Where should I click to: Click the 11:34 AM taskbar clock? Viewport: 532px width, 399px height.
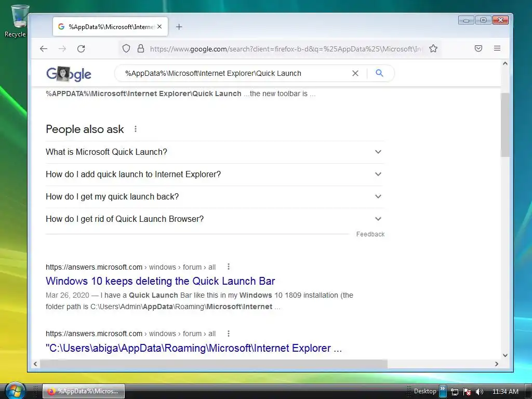pos(505,392)
